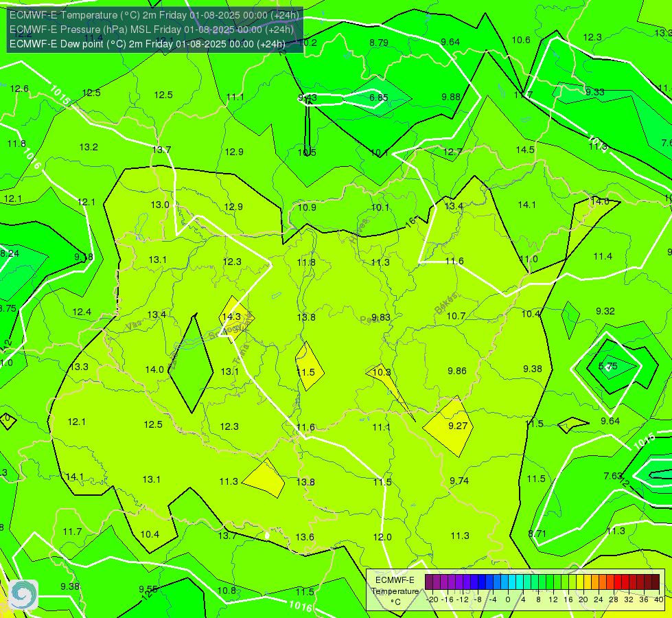Viewport: 672px width, 618px height.
Task: Click the 10.7 dew point value
Action: click(x=456, y=316)
